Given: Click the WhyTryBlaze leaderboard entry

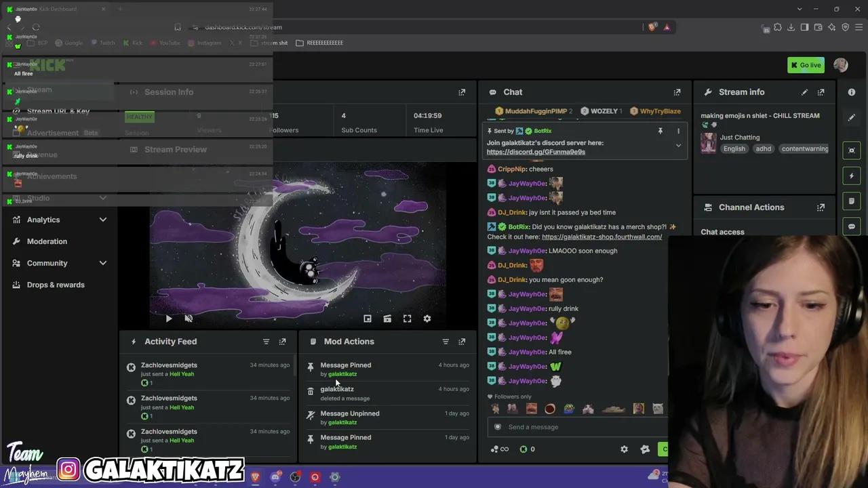Looking at the screenshot, I should pyautogui.click(x=655, y=111).
